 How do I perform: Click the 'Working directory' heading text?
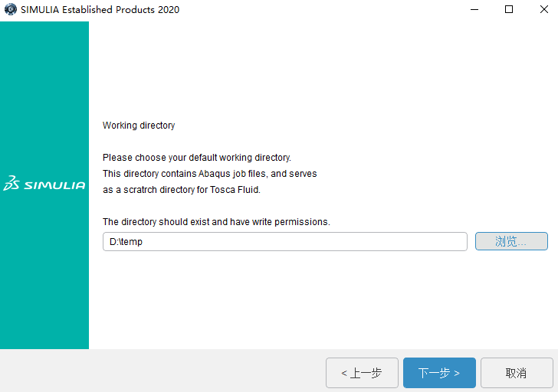pos(139,126)
